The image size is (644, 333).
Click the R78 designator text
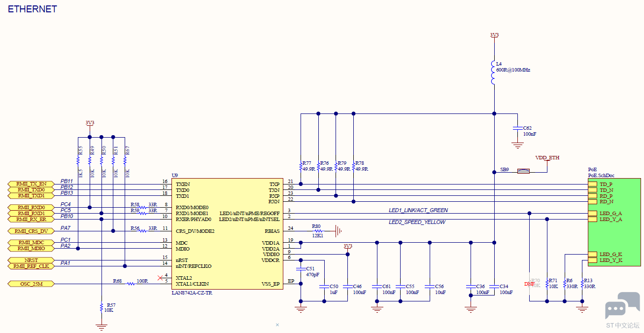(360, 163)
